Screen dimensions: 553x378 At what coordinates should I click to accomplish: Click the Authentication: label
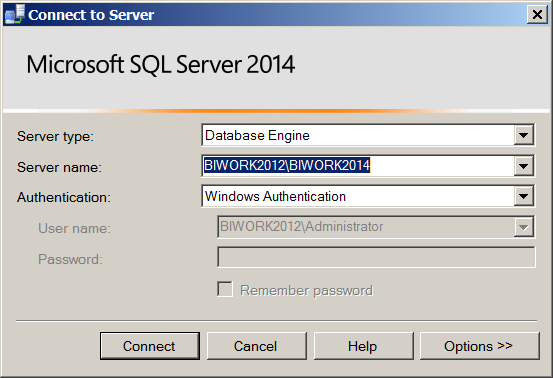coord(64,198)
